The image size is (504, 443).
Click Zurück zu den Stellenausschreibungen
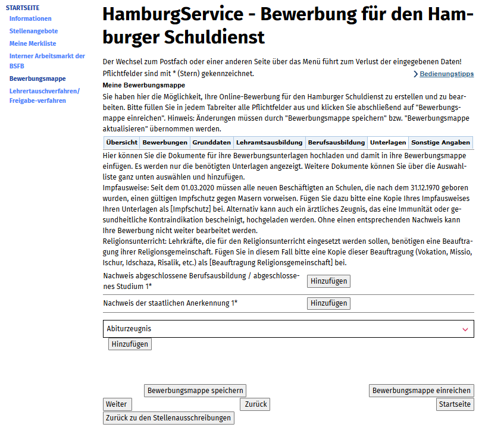168,418
